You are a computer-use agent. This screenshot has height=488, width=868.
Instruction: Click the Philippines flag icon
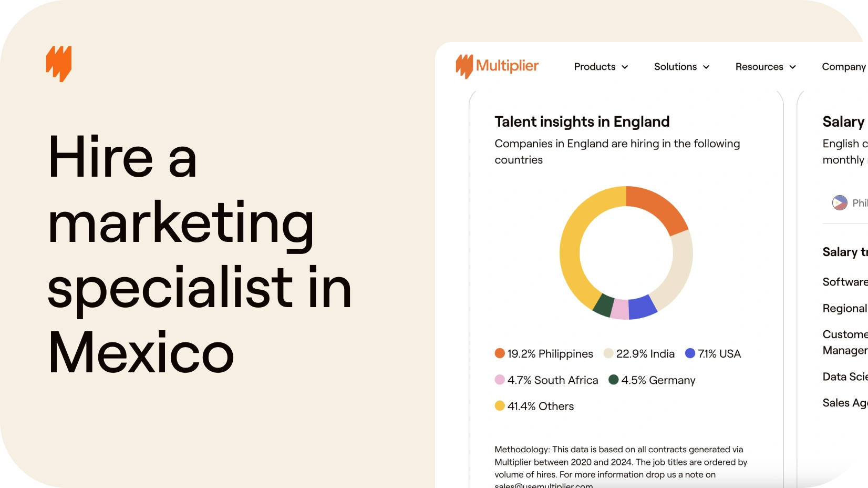840,202
